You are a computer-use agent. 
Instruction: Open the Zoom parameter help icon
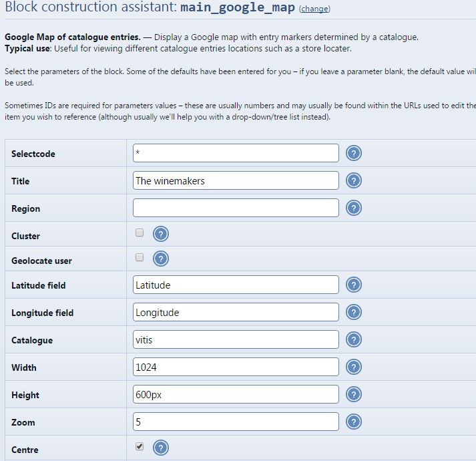(x=354, y=422)
